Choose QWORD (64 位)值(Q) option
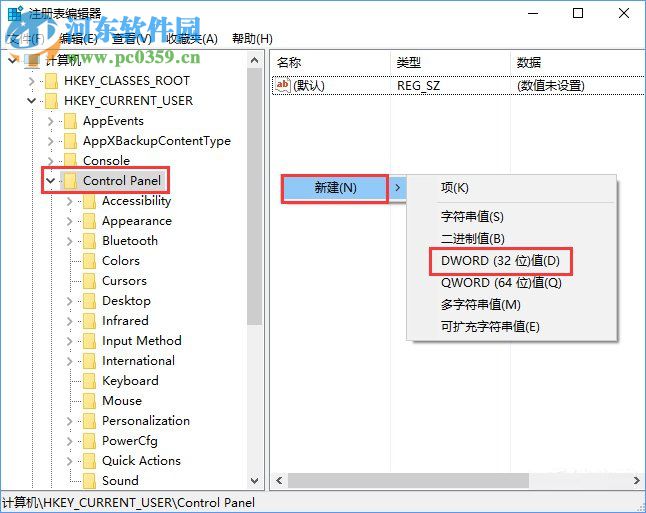The height and width of the screenshot is (513, 646). click(x=501, y=283)
